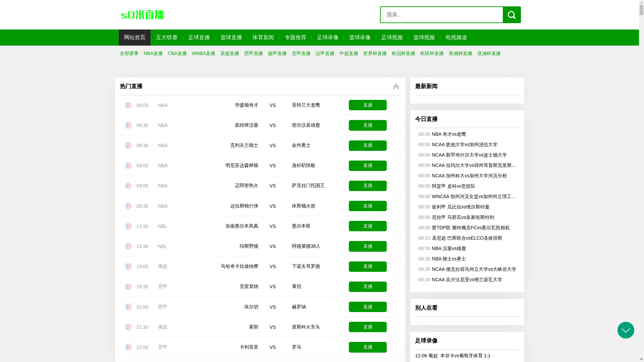Open the 电视频道 nav tab
Screen dimensions: 644x362
[x=456, y=38]
